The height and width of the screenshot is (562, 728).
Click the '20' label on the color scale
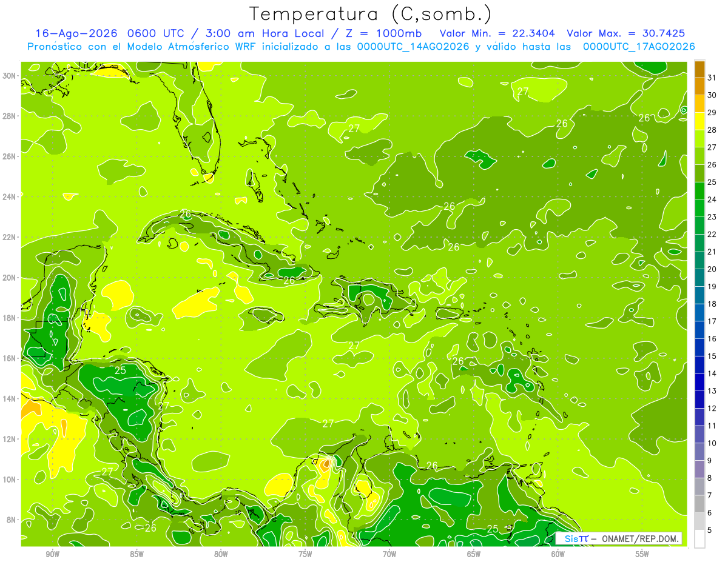tap(712, 269)
